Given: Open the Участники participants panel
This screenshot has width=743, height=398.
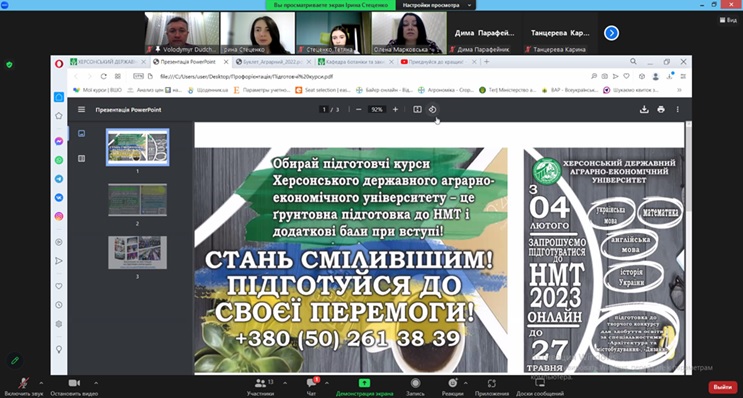Looking at the screenshot, I should 261,386.
